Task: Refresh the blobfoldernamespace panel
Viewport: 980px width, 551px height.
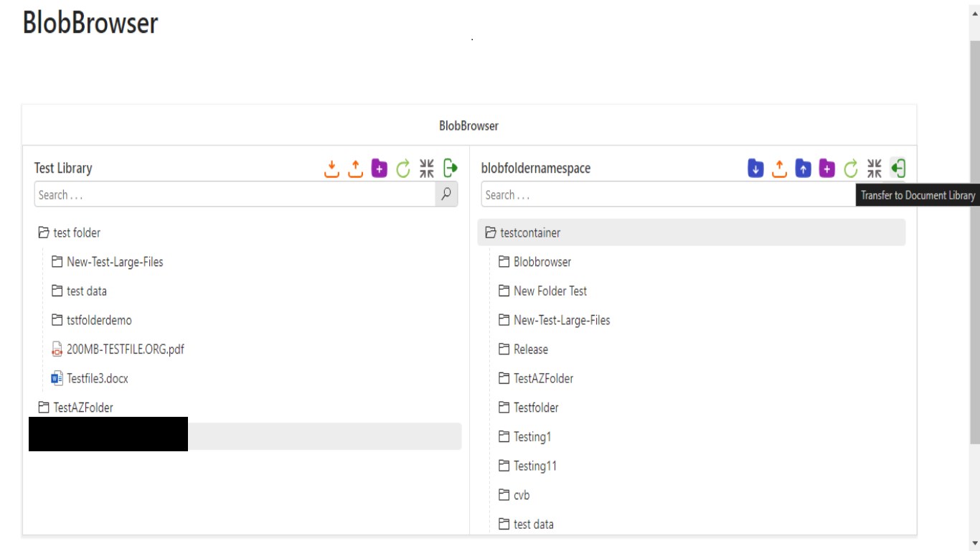Action: [851, 169]
